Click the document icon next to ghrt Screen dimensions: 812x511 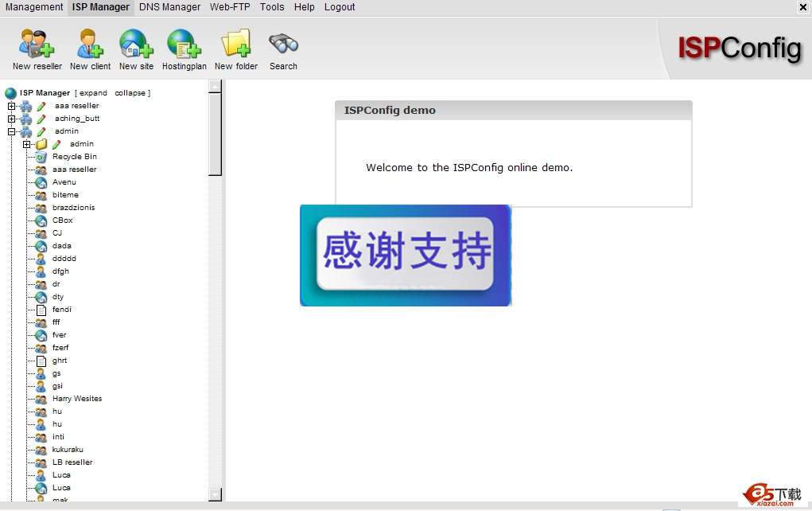[x=41, y=361]
